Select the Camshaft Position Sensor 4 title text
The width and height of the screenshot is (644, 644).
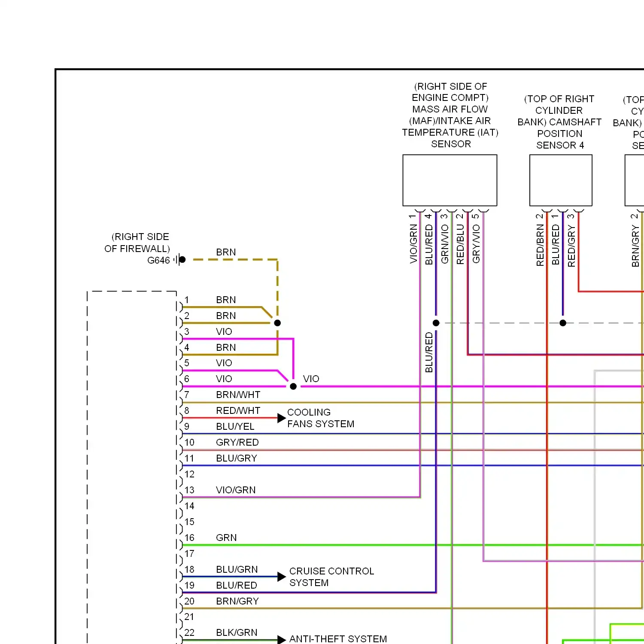tap(559, 122)
